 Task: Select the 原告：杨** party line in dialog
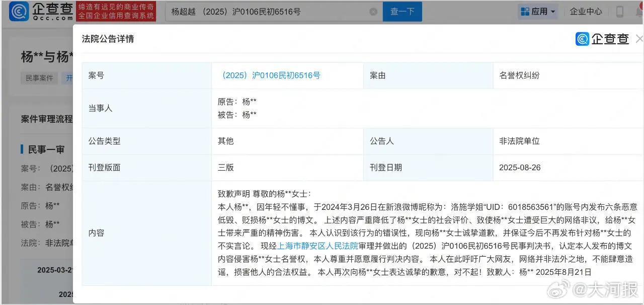click(237, 102)
